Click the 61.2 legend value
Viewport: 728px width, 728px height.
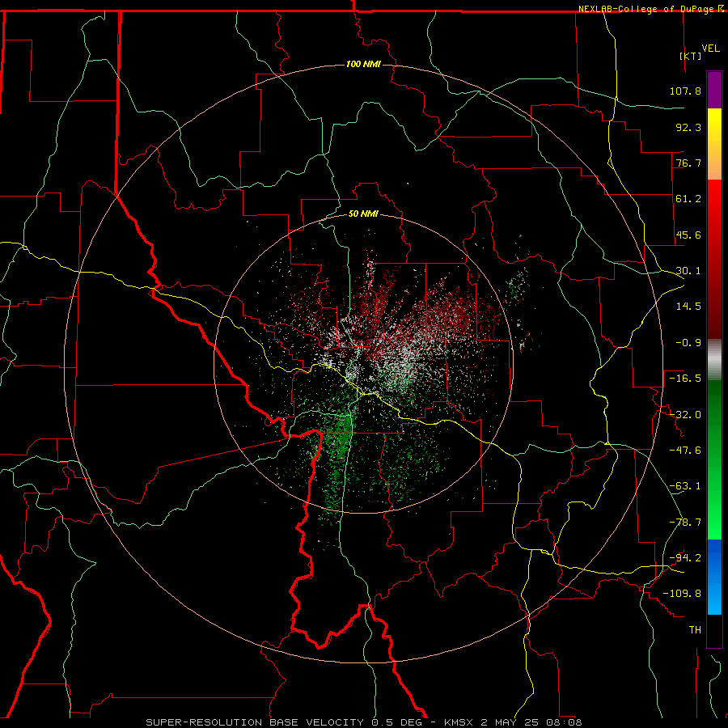click(x=688, y=199)
